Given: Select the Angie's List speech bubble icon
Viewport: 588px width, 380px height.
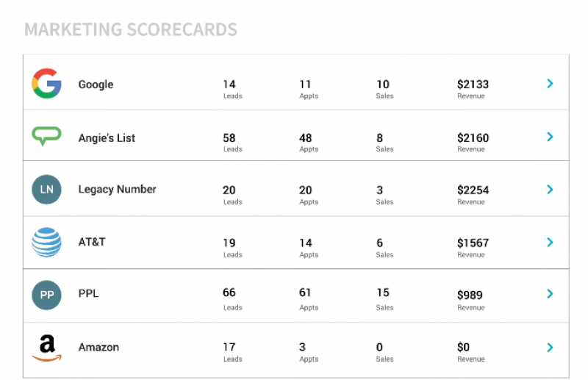Looking at the screenshot, I should 46,136.
